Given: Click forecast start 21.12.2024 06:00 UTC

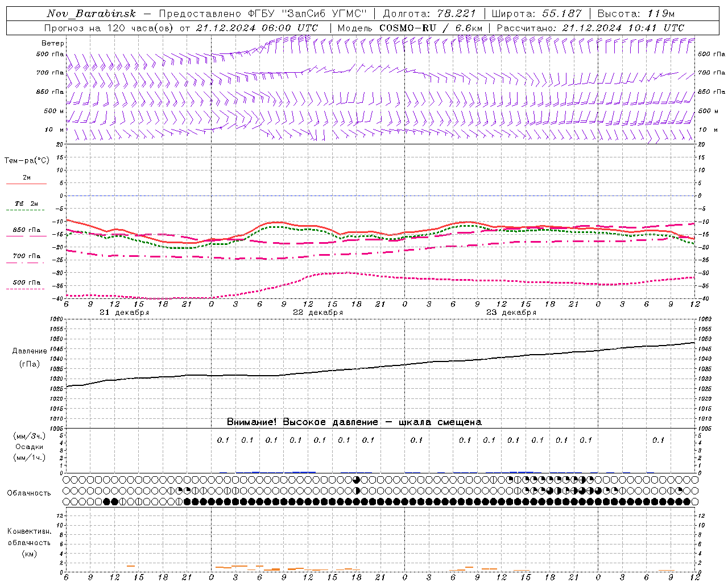Looking at the screenshot, I should (257, 28).
